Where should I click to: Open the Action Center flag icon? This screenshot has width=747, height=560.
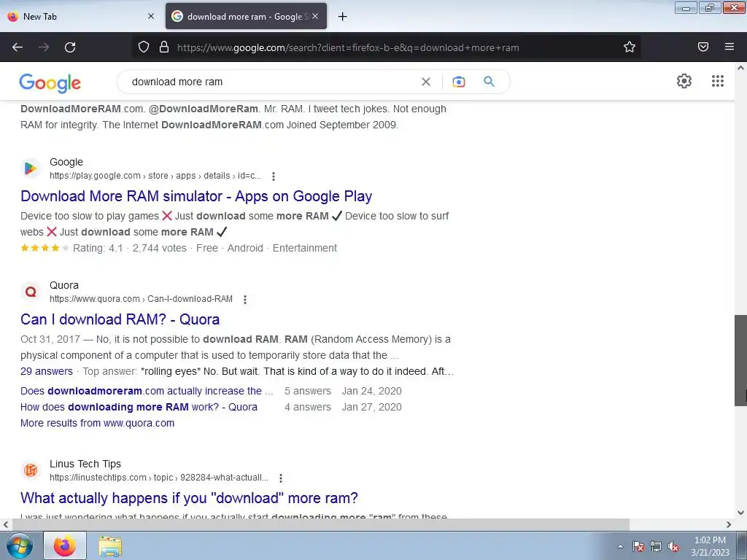point(638,546)
